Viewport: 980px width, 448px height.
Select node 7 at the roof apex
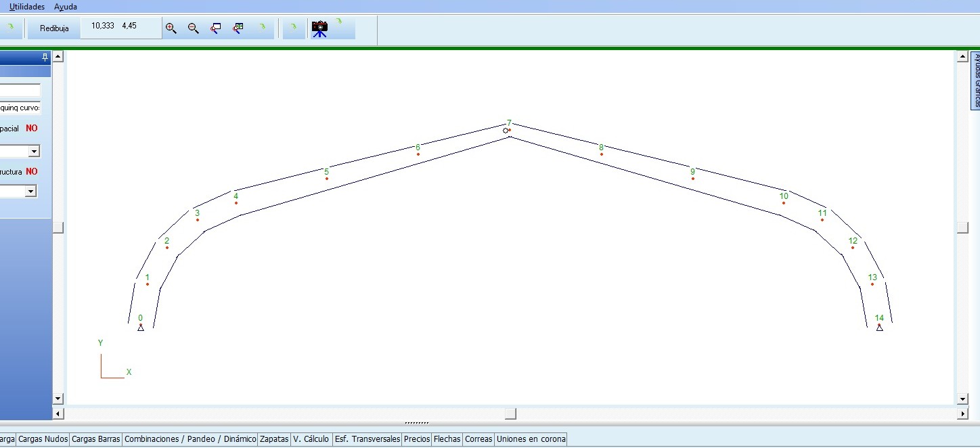click(509, 130)
